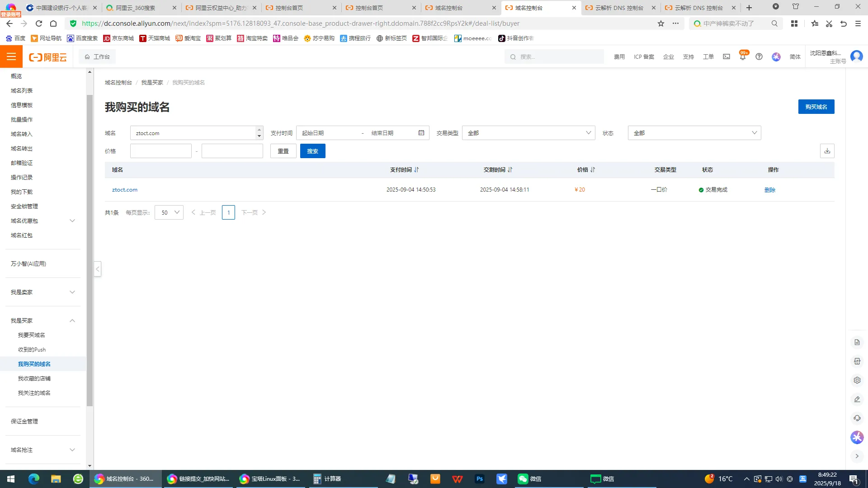Click the orange hamburger menu icon

[11, 57]
